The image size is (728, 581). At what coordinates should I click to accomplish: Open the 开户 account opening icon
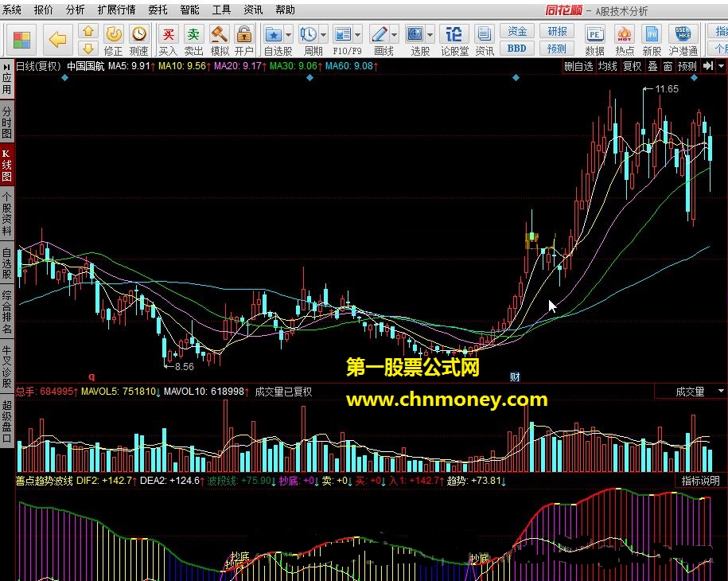pyautogui.click(x=243, y=40)
